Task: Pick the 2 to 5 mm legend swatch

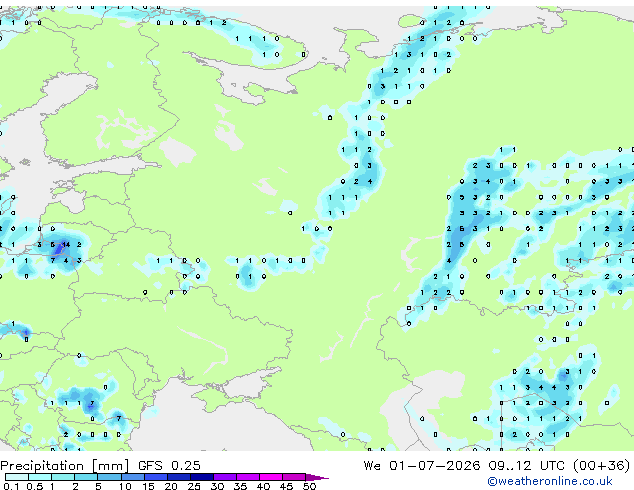Action: (x=86, y=477)
